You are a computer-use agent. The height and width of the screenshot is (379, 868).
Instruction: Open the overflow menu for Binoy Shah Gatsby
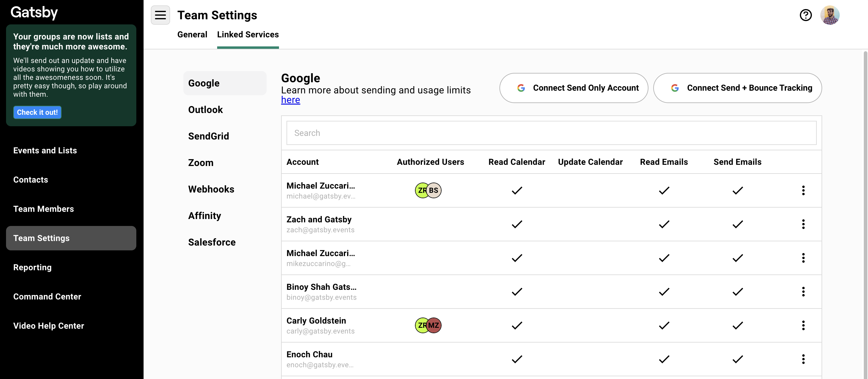click(804, 292)
